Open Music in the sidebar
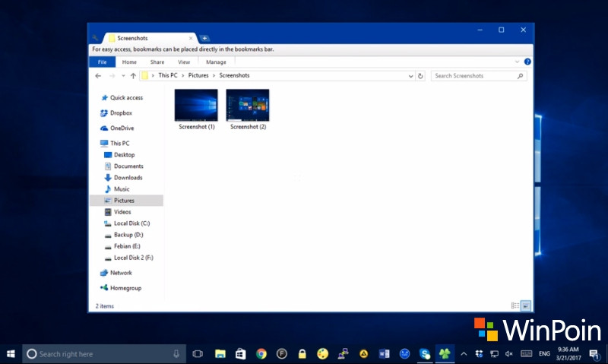This screenshot has width=608, height=364. 117,188
